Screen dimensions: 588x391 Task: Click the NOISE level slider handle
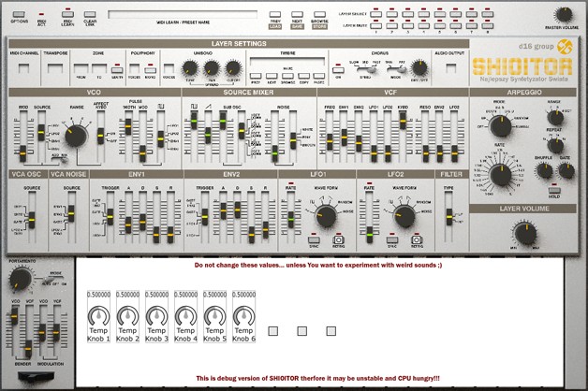[275, 153]
